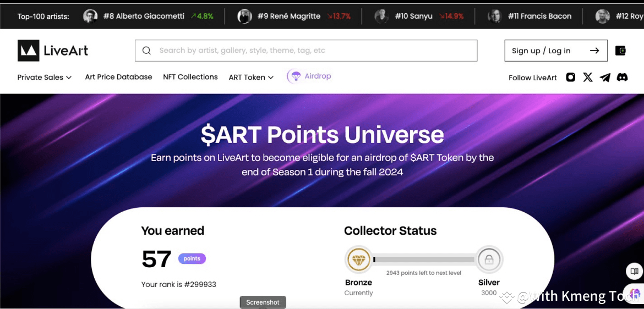The image size is (644, 309).
Task: Click René Magritte's avatar in the ticker
Action: 244,16
